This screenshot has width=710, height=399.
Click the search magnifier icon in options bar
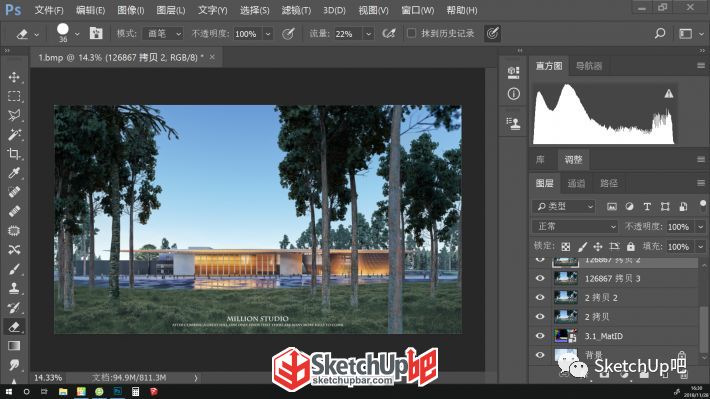660,33
